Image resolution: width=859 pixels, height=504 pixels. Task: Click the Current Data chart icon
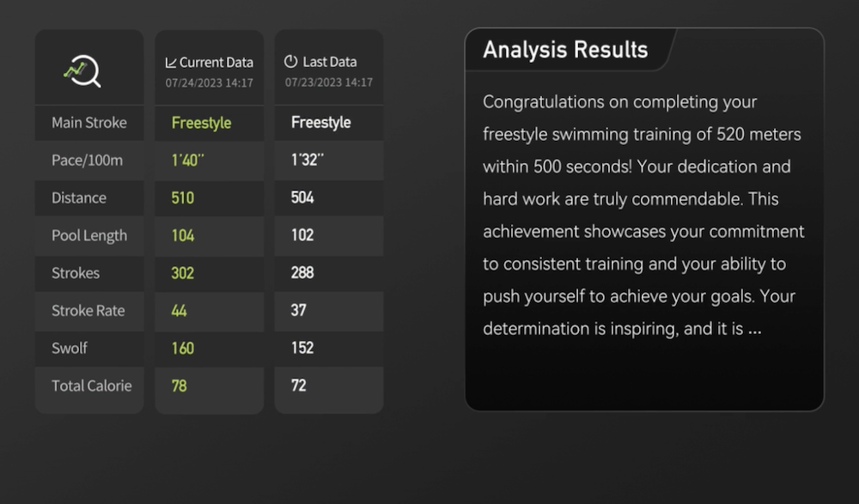tap(171, 63)
